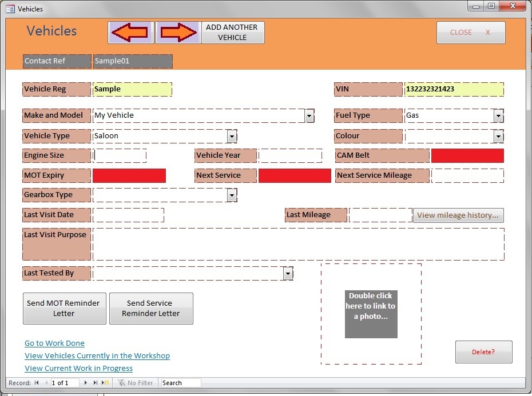Open View Vehicles Currently in the Workshop
The width and height of the screenshot is (532, 396).
[x=97, y=355]
